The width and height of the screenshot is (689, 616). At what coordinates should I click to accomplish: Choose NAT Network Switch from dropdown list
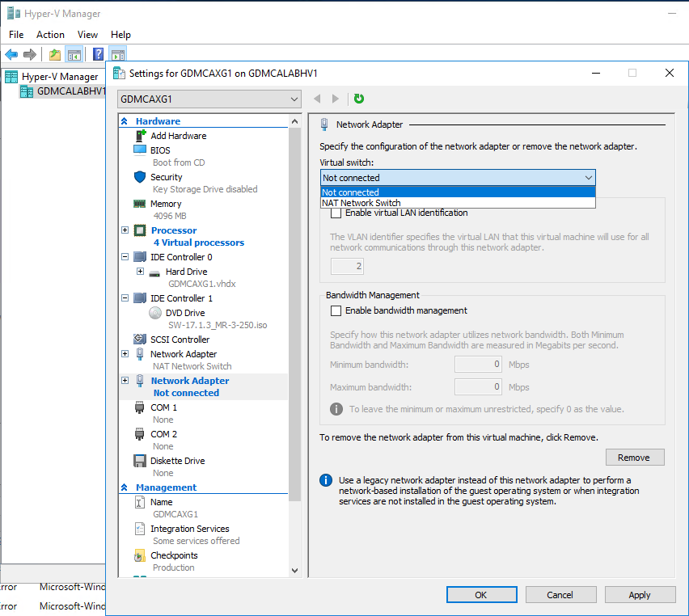pyautogui.click(x=458, y=203)
